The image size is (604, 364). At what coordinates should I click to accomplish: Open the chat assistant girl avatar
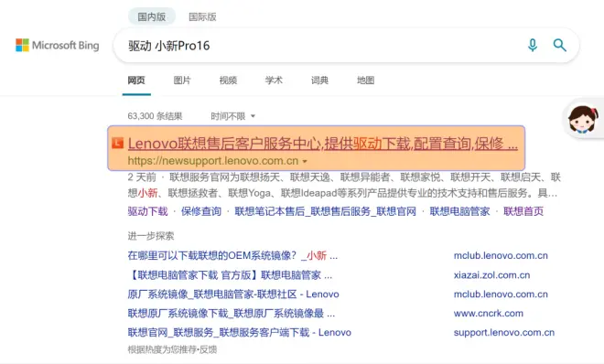[583, 120]
